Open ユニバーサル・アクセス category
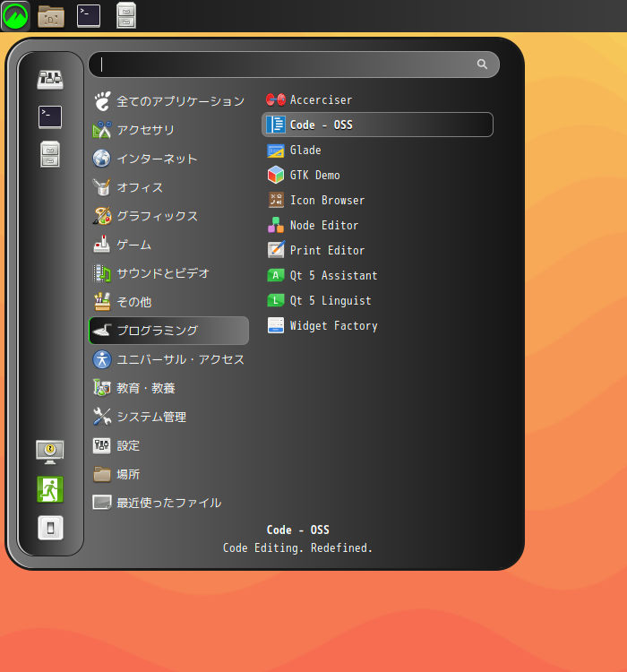The image size is (627, 672). pyautogui.click(x=169, y=359)
